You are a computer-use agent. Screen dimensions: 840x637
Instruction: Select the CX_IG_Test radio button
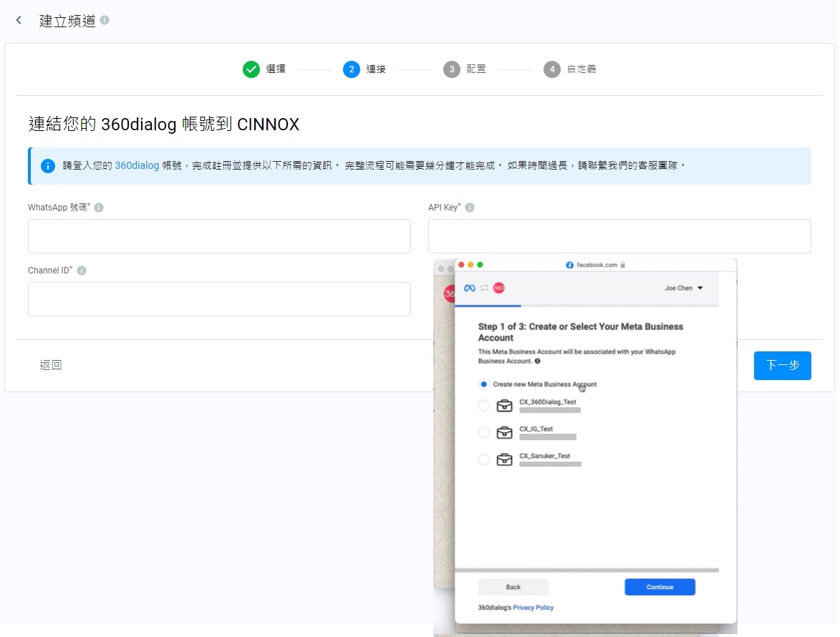coord(484,432)
